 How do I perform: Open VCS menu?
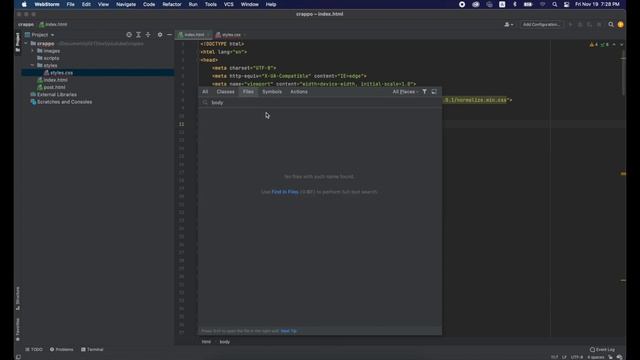pos(229,4)
